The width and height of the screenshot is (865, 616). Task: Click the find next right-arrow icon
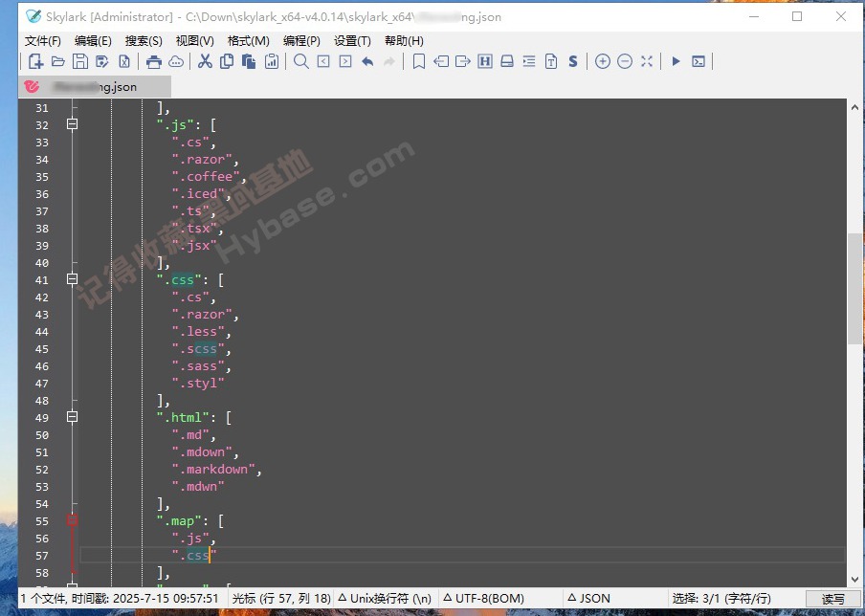[x=345, y=61]
